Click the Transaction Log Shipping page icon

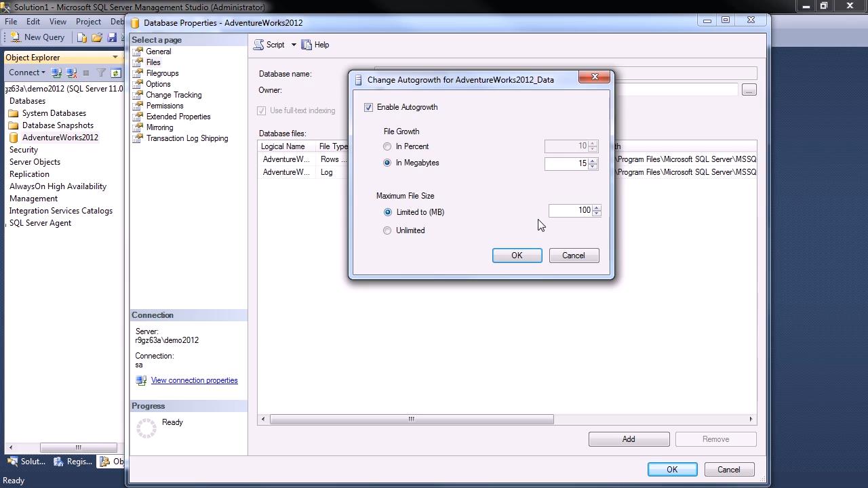(x=138, y=138)
